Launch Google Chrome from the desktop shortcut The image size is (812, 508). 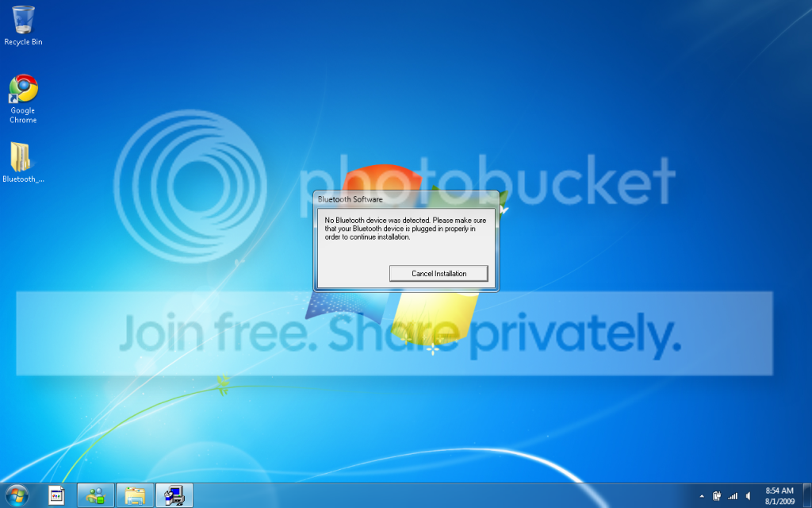click(x=23, y=99)
